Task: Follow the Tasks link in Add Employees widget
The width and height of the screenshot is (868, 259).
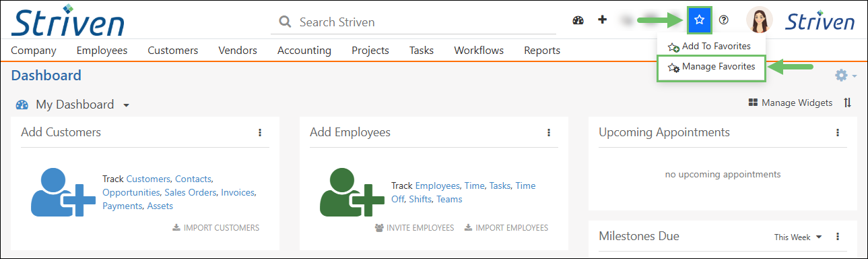Action: (x=500, y=185)
